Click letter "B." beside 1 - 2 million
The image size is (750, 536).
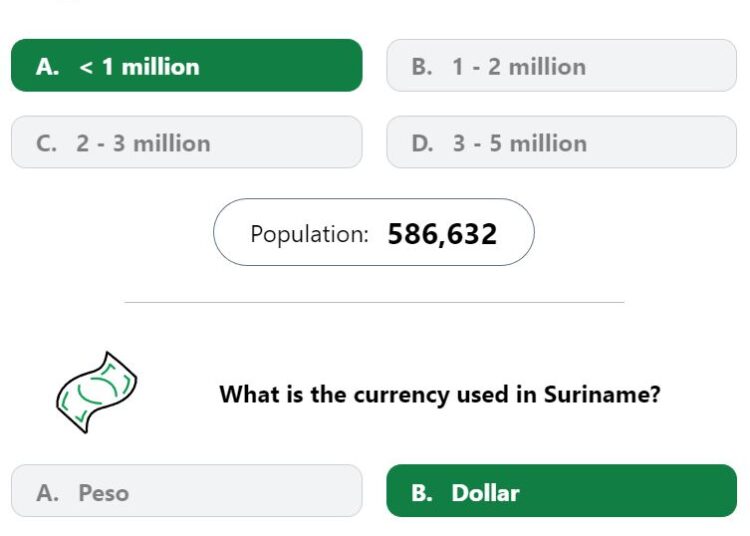coord(421,66)
